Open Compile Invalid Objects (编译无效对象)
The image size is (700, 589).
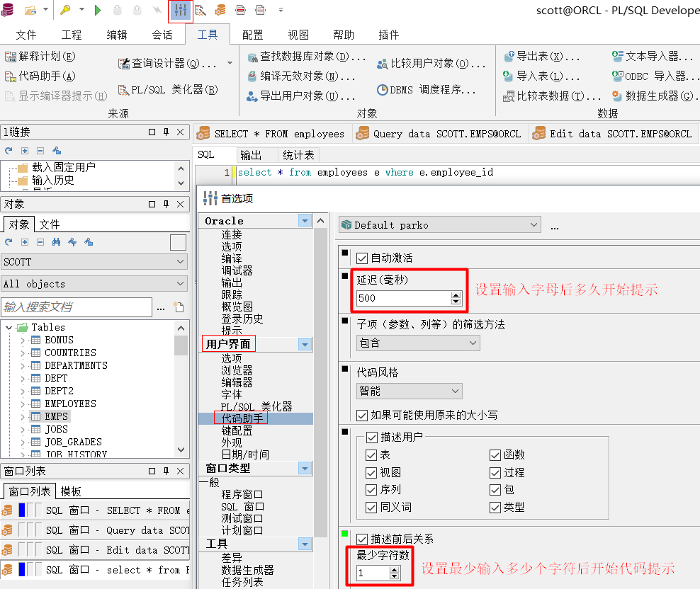(301, 76)
